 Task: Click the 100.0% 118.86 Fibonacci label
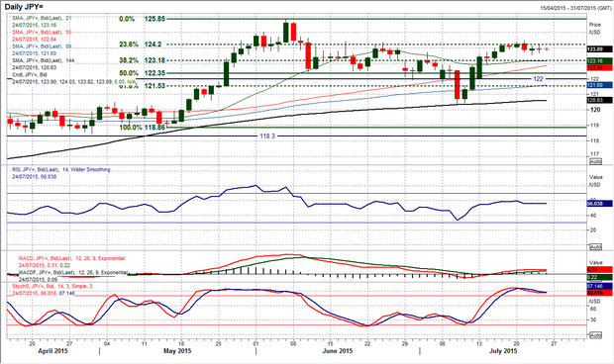142,128
